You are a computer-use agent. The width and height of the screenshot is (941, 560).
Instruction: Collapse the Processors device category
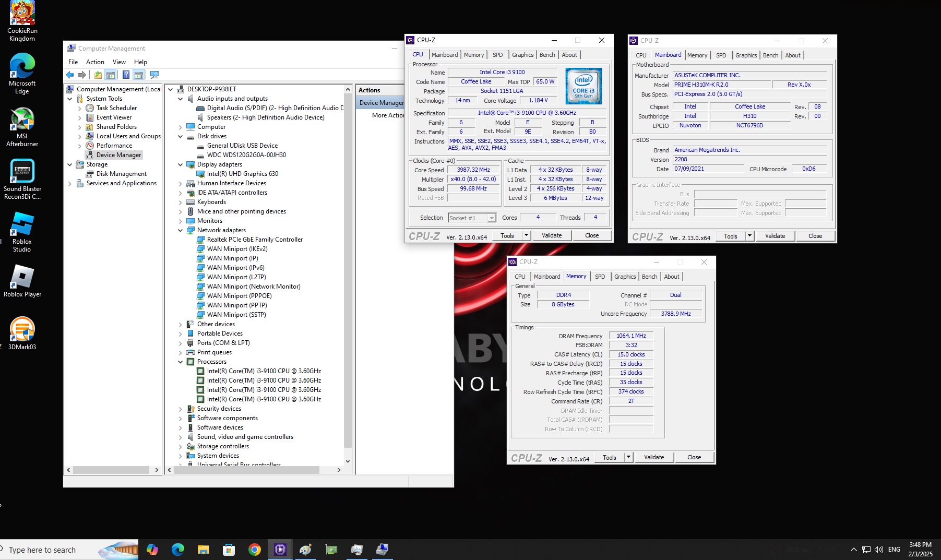click(x=181, y=362)
